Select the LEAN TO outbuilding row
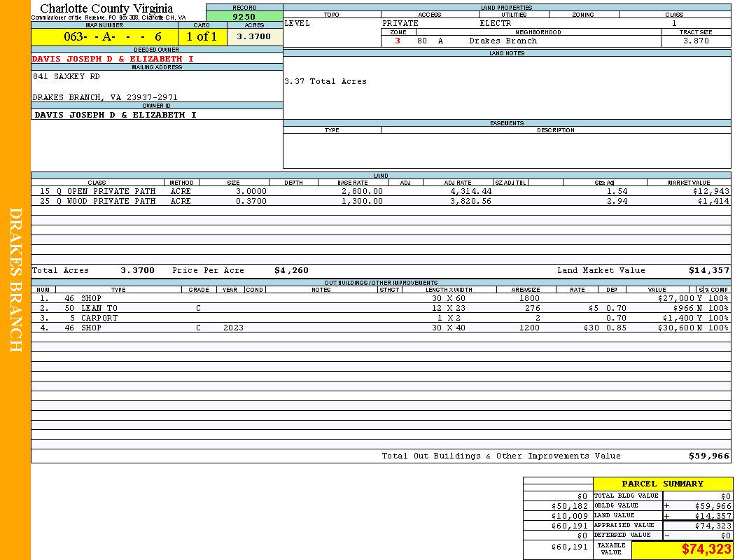 tap(99, 308)
